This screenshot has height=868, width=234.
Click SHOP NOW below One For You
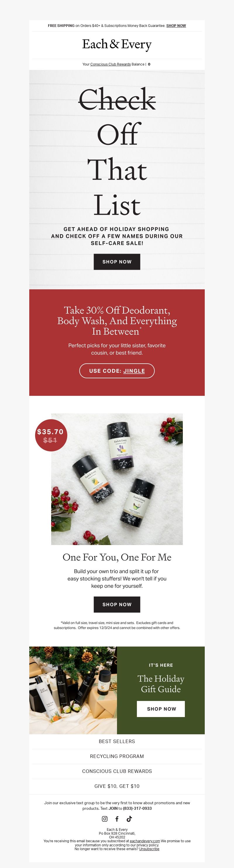point(117,604)
